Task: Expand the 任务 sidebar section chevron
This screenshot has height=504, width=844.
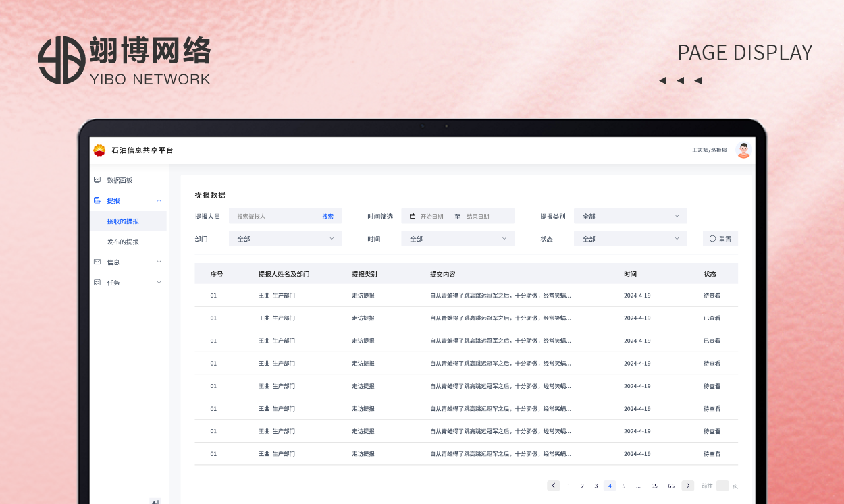Action: [x=159, y=283]
